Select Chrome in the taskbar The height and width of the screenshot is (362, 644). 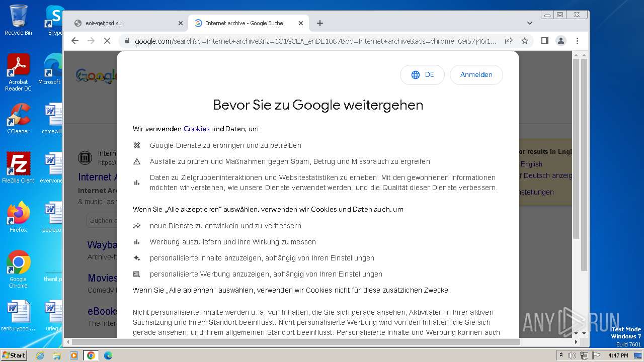tap(91, 355)
